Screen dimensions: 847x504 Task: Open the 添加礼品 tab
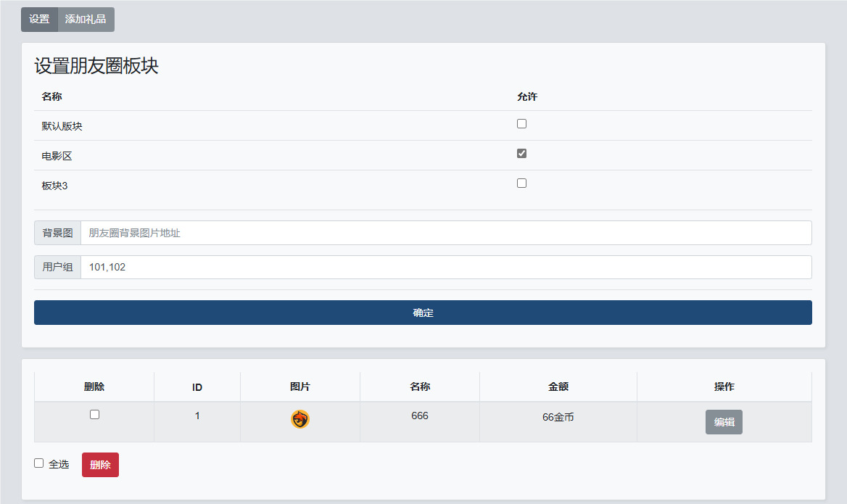click(86, 20)
